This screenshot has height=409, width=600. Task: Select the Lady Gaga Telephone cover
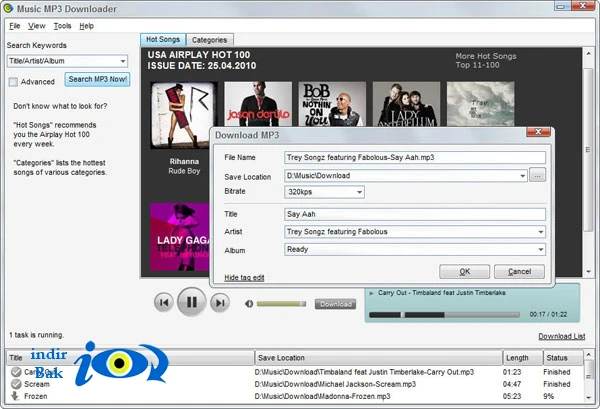point(180,237)
